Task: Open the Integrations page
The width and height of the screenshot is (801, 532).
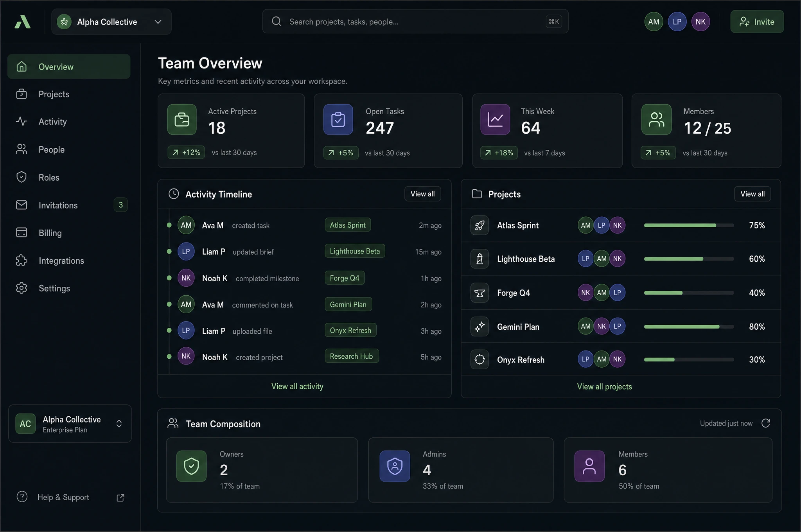Action: [69, 261]
